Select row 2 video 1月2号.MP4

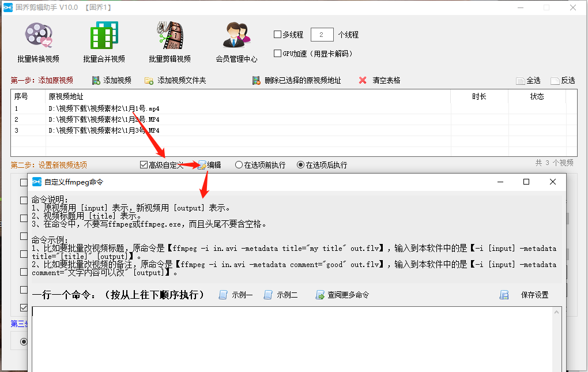pos(293,119)
